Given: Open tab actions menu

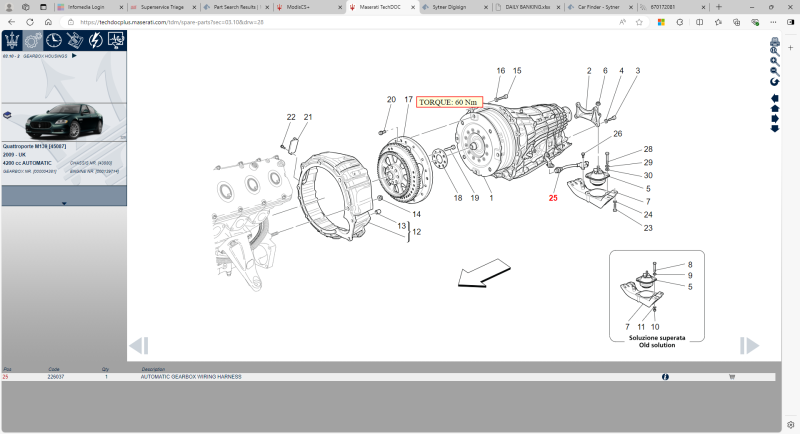Looking at the screenshot, I should click(43, 7).
